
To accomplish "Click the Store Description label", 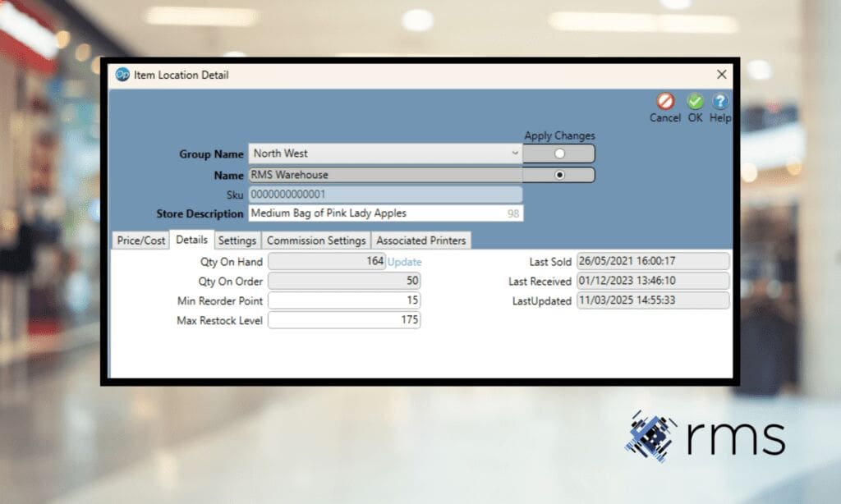I will [200, 213].
